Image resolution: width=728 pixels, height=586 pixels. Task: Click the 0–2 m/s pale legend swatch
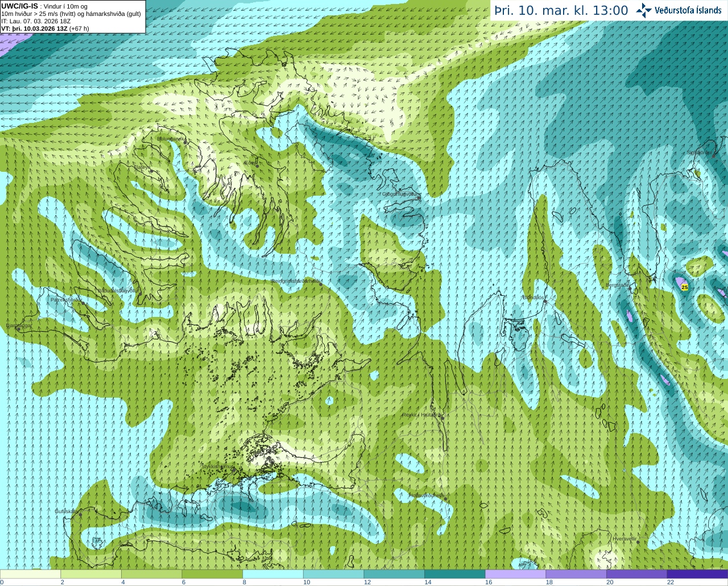[x=30, y=573]
